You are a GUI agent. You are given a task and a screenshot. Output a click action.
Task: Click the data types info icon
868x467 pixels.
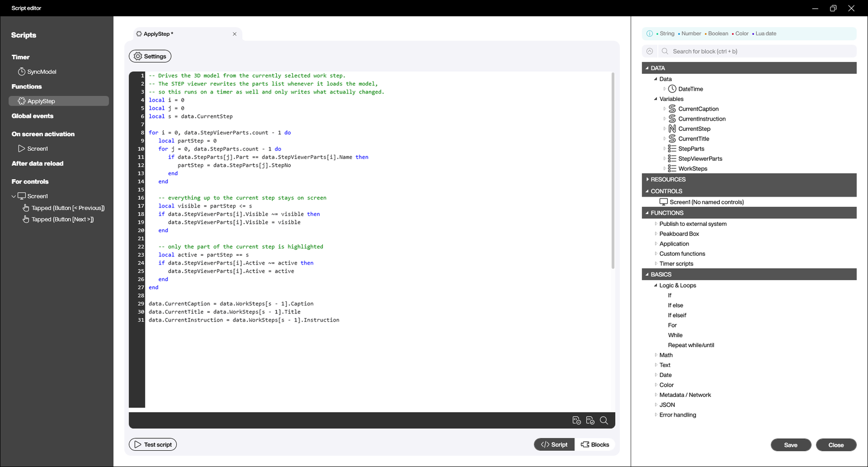(x=649, y=34)
